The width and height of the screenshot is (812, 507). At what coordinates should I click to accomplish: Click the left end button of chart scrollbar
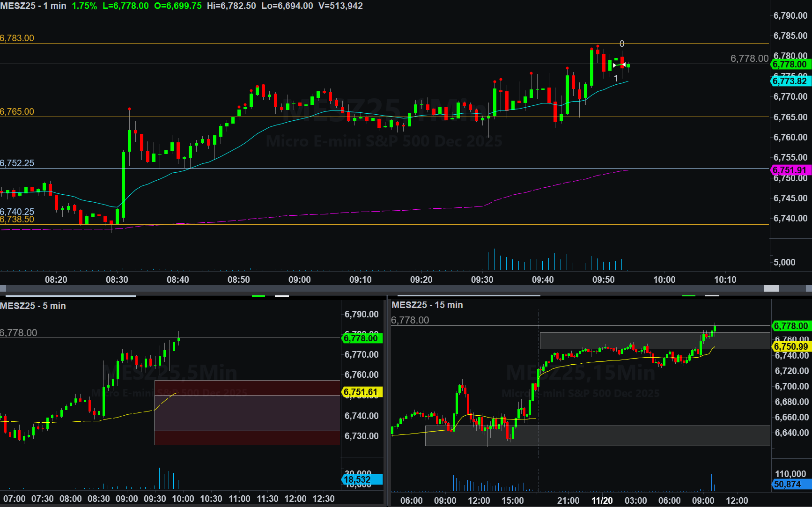(x=3, y=288)
